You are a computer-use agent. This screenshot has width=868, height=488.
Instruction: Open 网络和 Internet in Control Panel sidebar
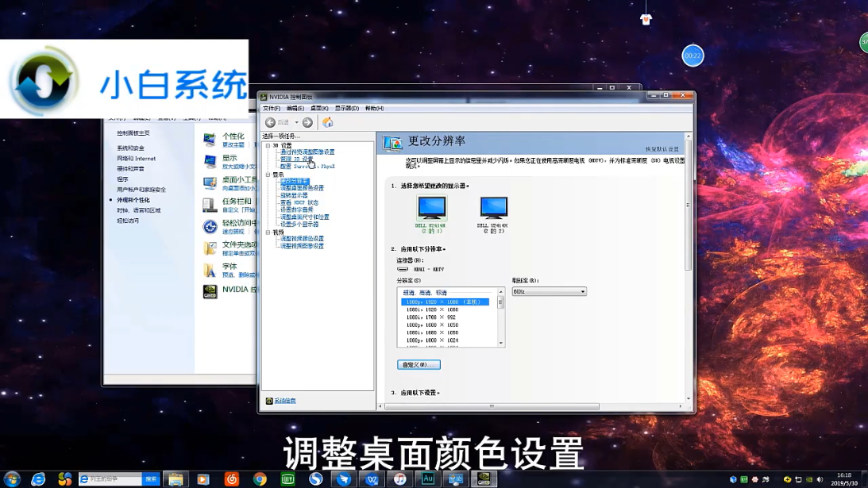pyautogui.click(x=136, y=159)
